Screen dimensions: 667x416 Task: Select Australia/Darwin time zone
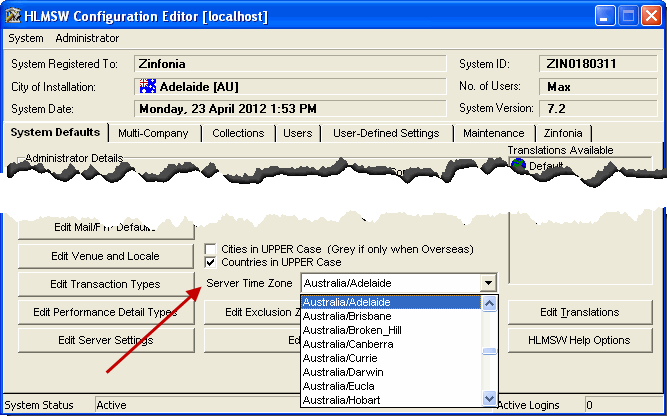coord(391,372)
